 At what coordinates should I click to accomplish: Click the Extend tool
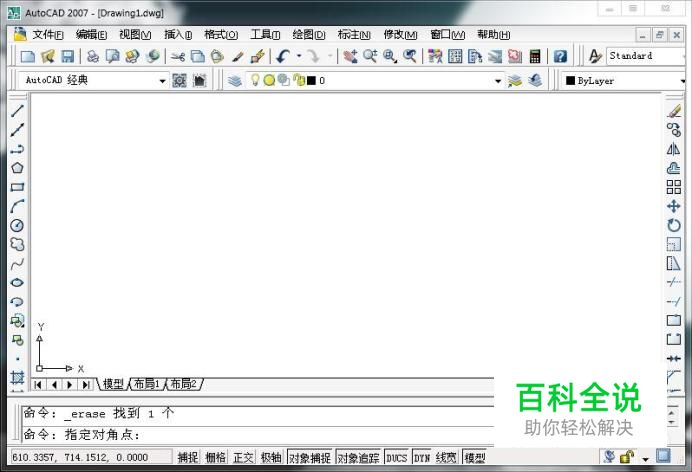(673, 302)
